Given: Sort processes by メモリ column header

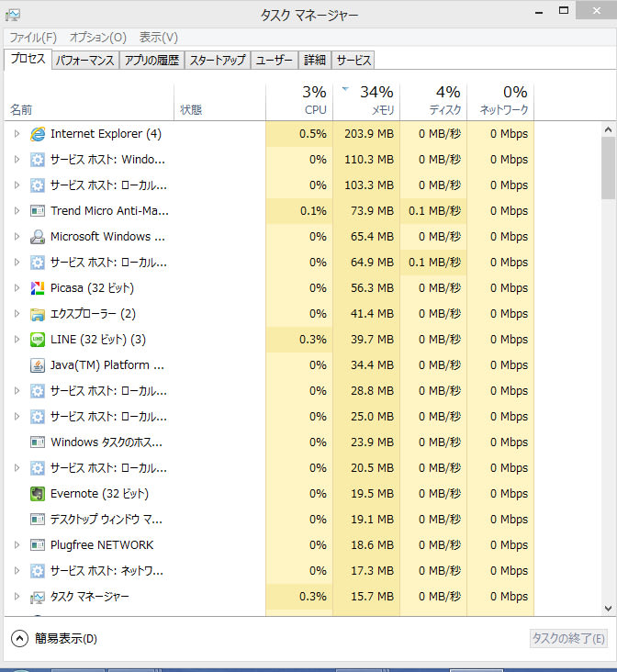Looking at the screenshot, I should [366, 102].
